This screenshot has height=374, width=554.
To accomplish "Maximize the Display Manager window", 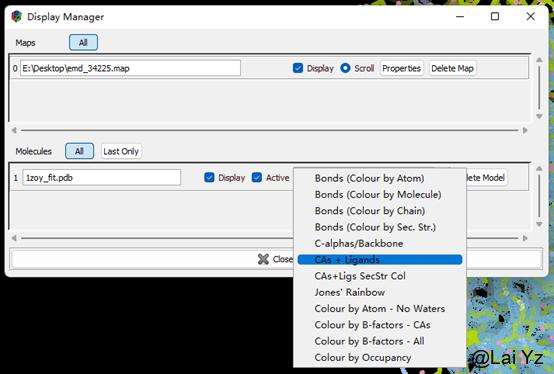I will point(495,17).
